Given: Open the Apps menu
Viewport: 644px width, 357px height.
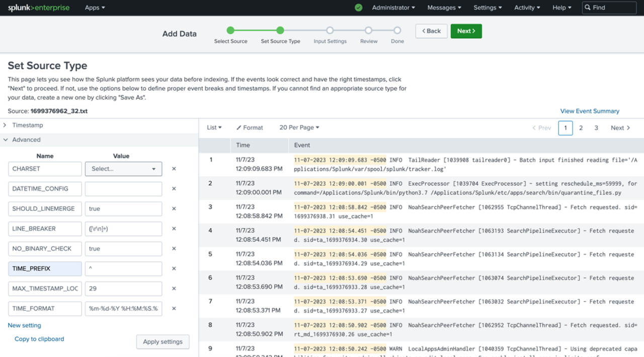Looking at the screenshot, I should [95, 8].
